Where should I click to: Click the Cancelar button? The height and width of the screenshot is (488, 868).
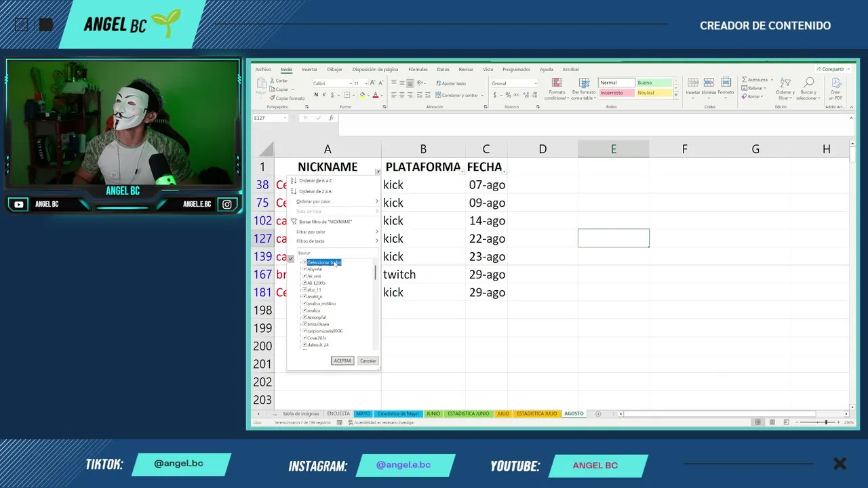368,361
